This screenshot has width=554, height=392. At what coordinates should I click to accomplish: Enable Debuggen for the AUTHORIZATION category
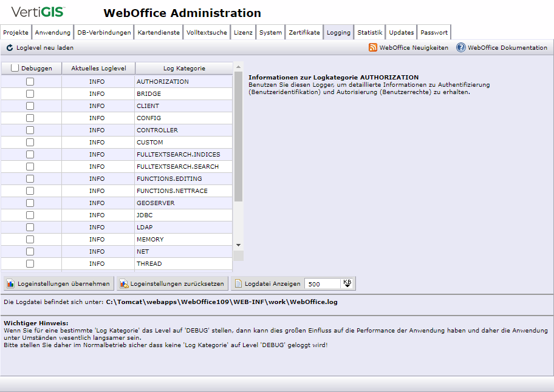(x=29, y=81)
